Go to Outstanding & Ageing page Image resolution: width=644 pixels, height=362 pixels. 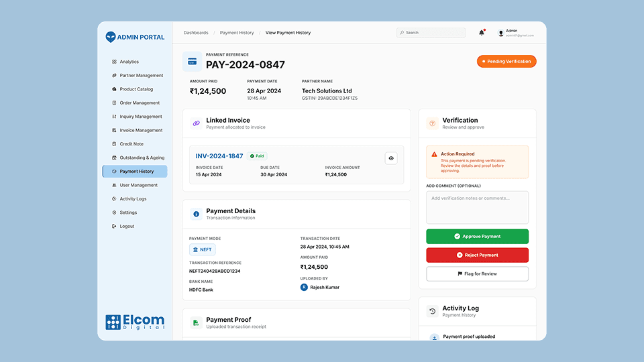[142, 158]
